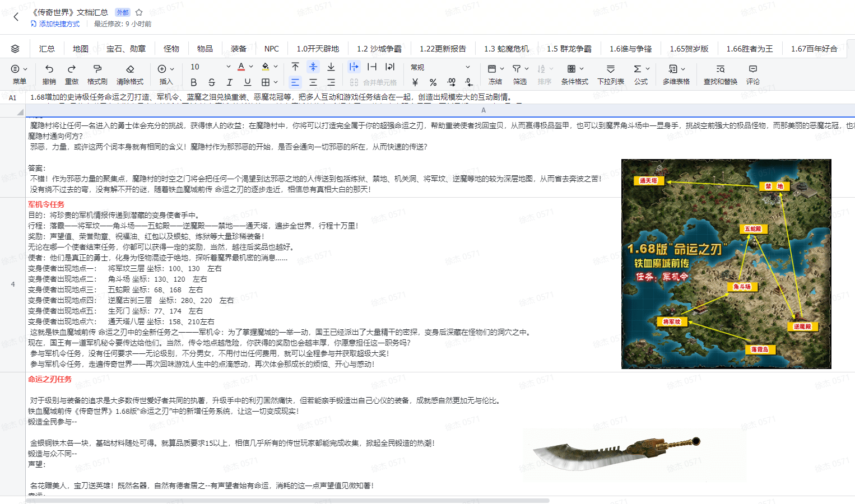Click the 评论 comment icon

(x=753, y=68)
